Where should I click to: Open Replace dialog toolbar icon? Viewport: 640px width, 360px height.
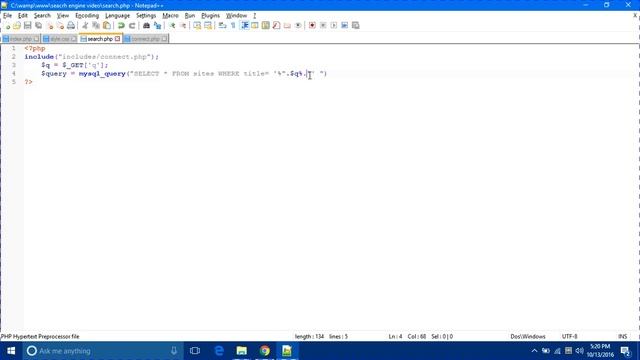[157, 26]
